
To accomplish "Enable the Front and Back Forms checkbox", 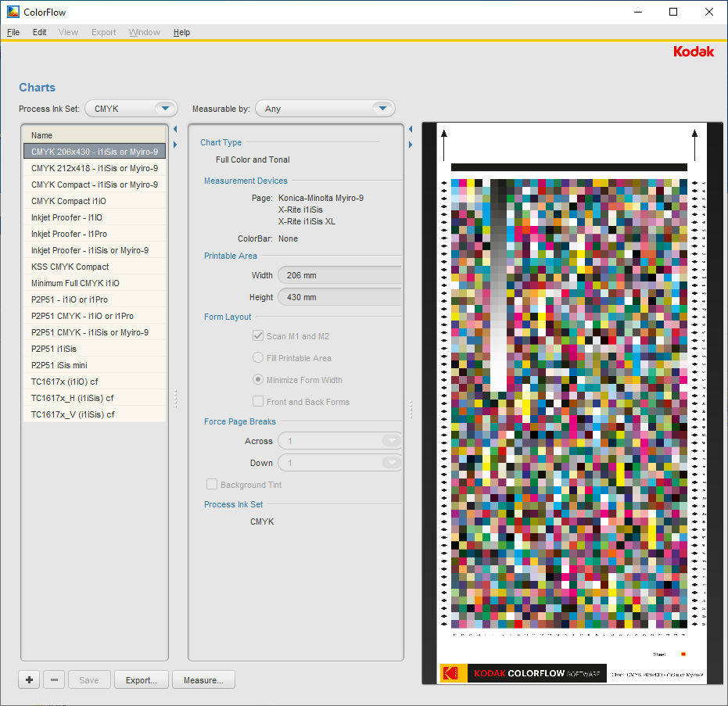I will click(x=258, y=402).
